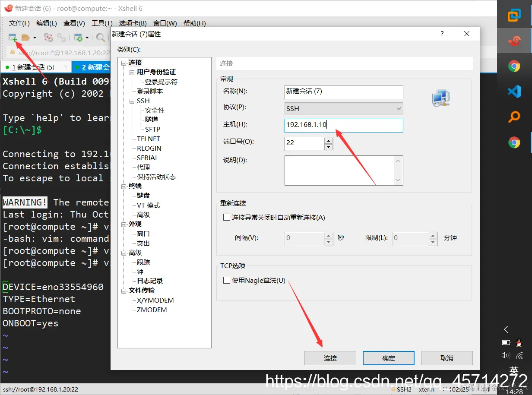This screenshot has width=532, height=395.
Task: Click the reconnect toolbar icon
Action: (61, 37)
